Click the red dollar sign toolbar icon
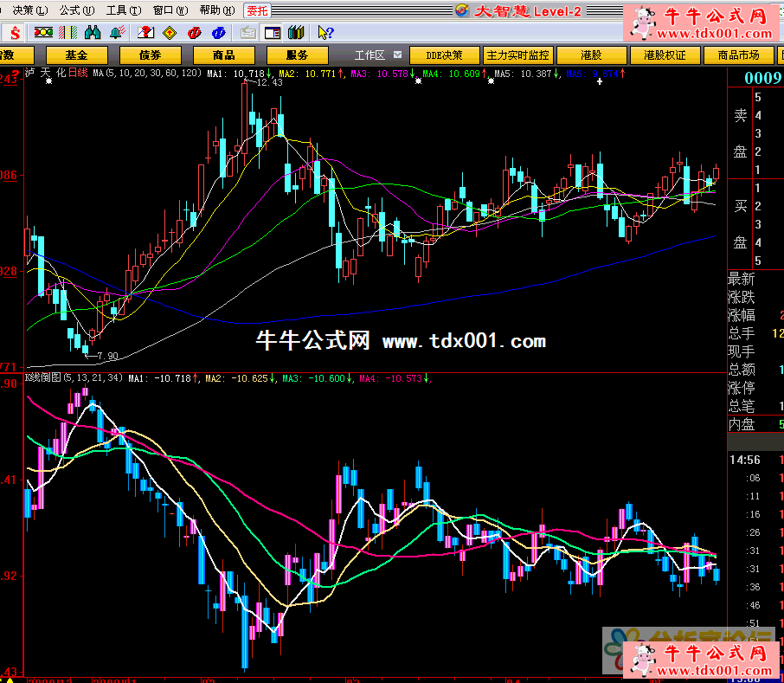This screenshot has width=784, height=683. [x=16, y=33]
